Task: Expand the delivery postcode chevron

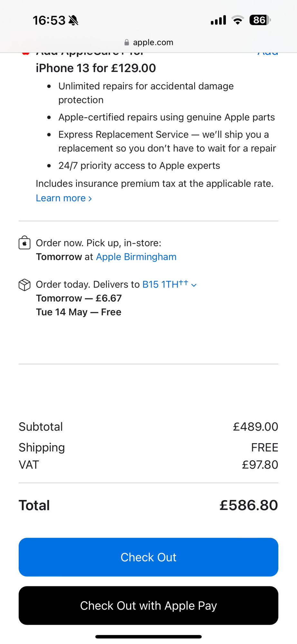Action: pos(194,285)
